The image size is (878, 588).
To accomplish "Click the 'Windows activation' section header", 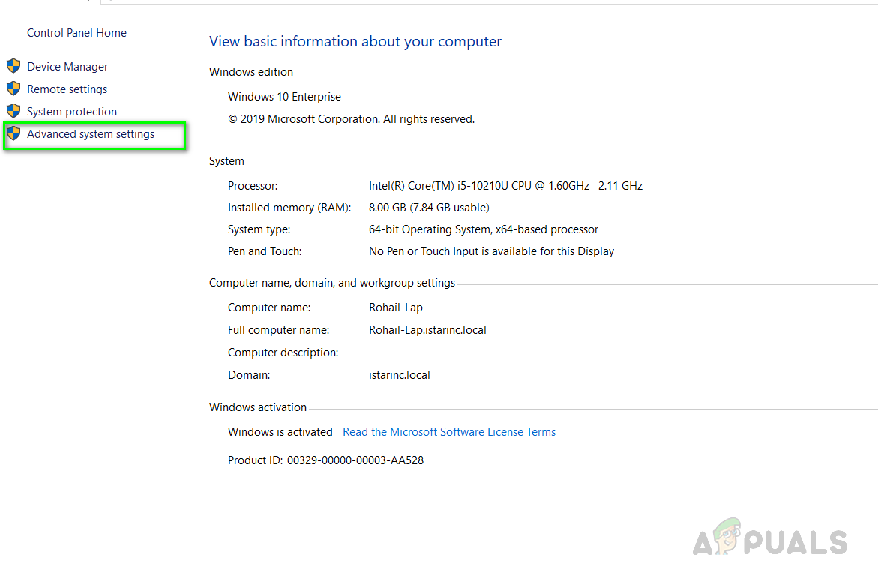I will pos(258,407).
